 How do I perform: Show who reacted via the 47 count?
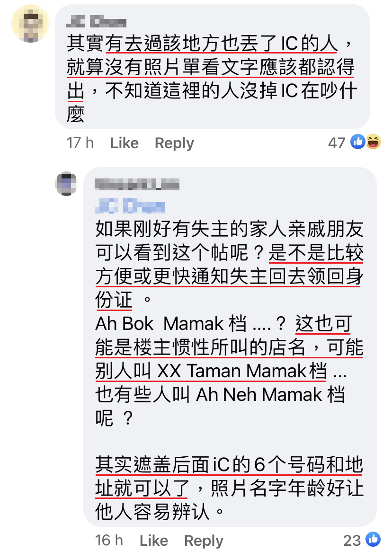(337, 143)
